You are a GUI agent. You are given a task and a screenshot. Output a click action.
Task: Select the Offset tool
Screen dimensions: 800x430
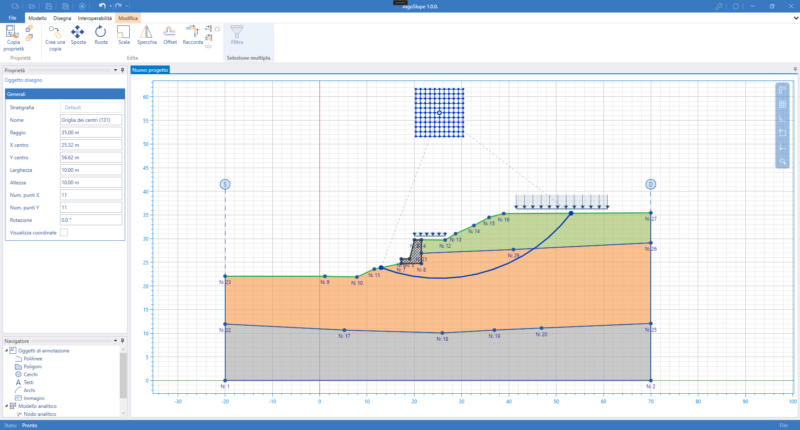coord(170,36)
